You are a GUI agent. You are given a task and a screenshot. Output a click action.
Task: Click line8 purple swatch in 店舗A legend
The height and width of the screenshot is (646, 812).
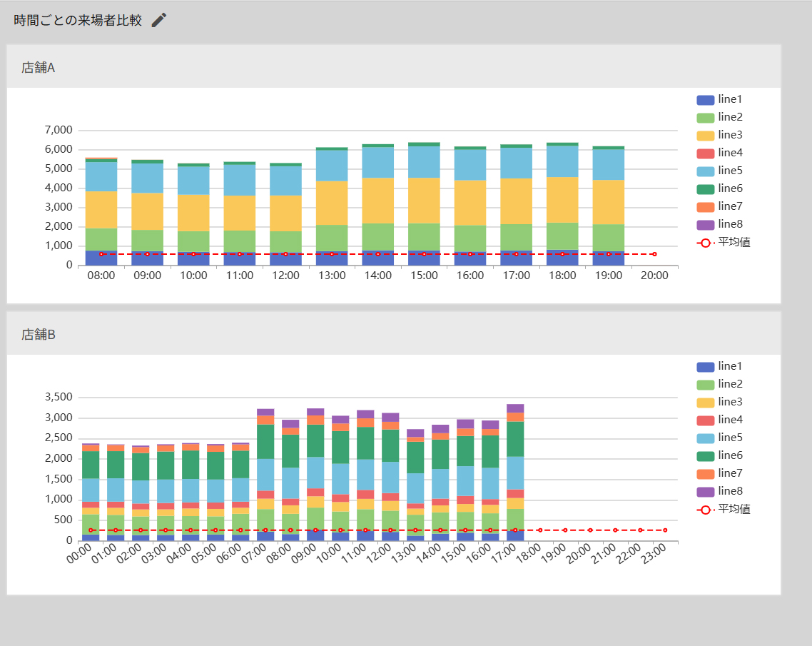click(x=705, y=225)
